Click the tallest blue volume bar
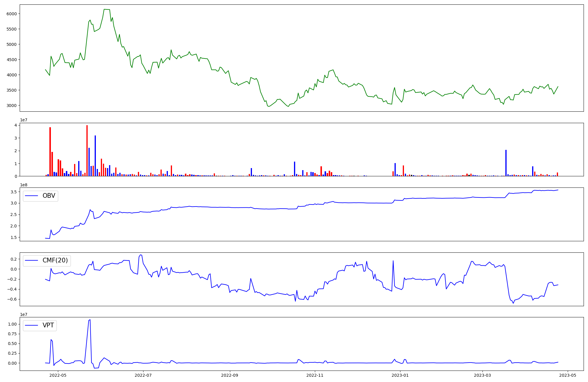The width and height of the screenshot is (588, 382). (x=95, y=156)
